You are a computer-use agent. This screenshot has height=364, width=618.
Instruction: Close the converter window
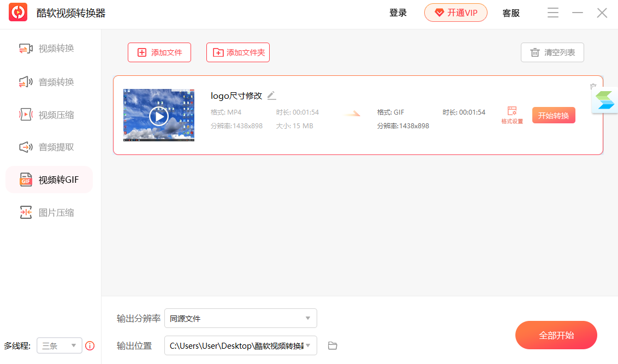[x=602, y=13]
